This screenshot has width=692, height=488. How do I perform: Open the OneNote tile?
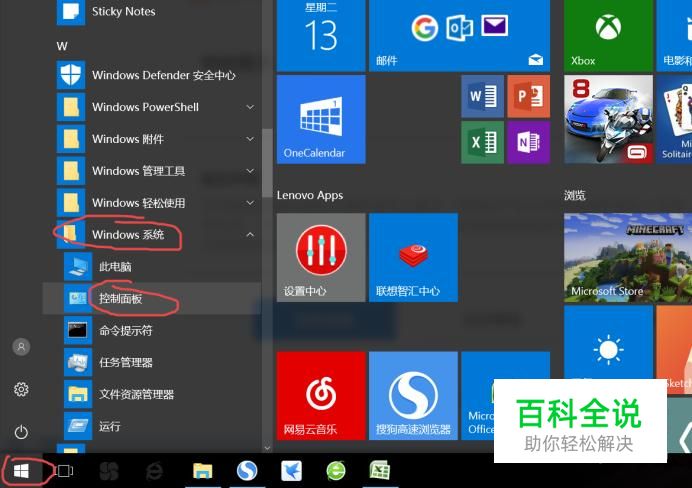click(529, 143)
